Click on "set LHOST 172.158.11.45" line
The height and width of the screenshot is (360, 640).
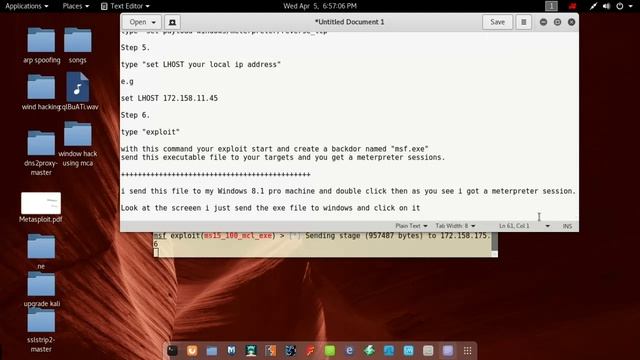pos(169,98)
